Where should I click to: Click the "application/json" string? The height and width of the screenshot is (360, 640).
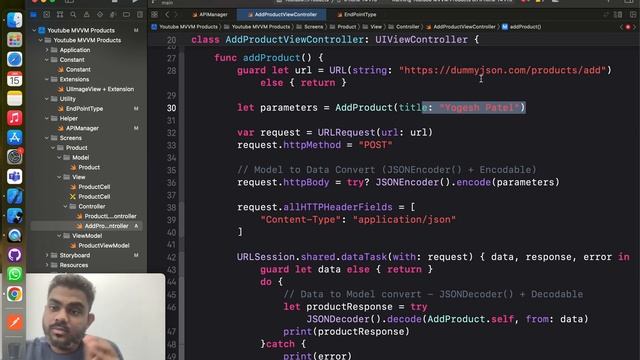(x=404, y=220)
